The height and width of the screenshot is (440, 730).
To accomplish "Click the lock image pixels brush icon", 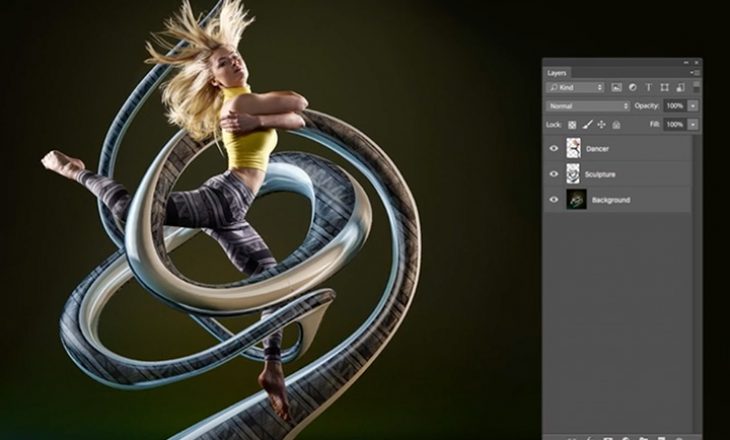I will (x=587, y=124).
